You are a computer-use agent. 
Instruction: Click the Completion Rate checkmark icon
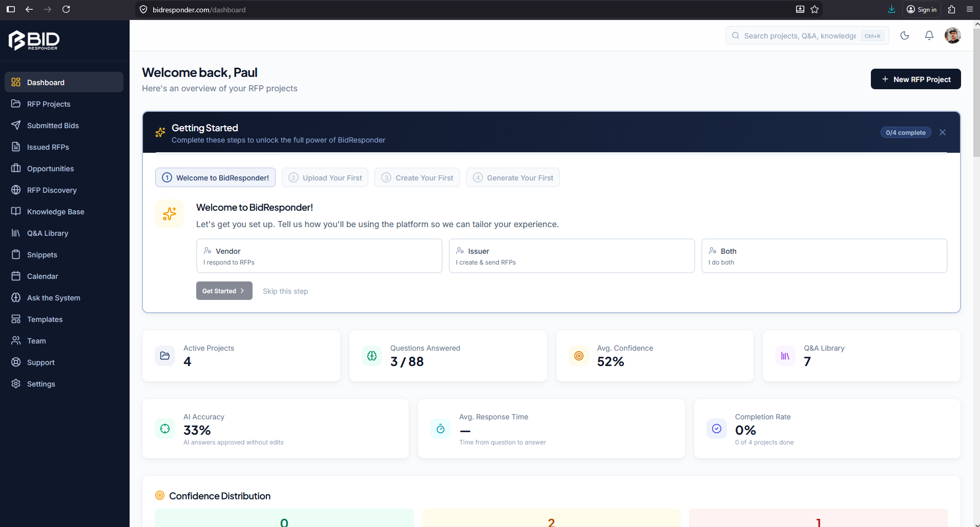click(717, 429)
